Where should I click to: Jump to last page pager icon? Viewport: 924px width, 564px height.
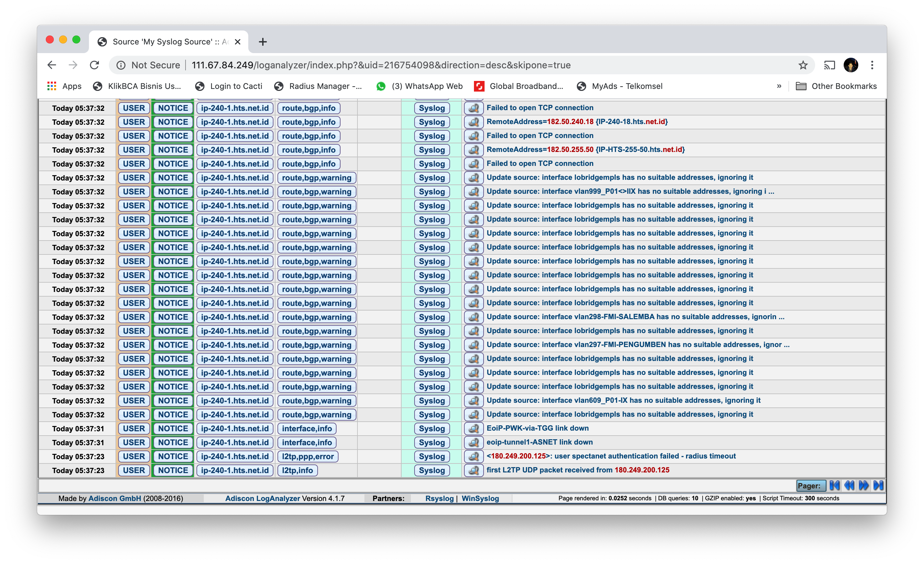[878, 486]
